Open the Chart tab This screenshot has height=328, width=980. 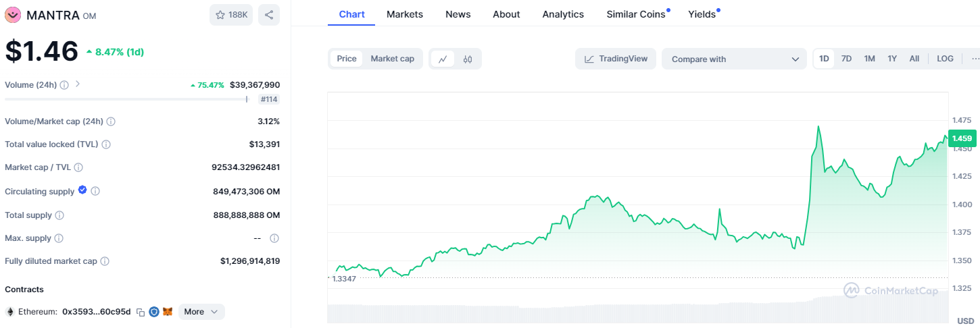[351, 14]
